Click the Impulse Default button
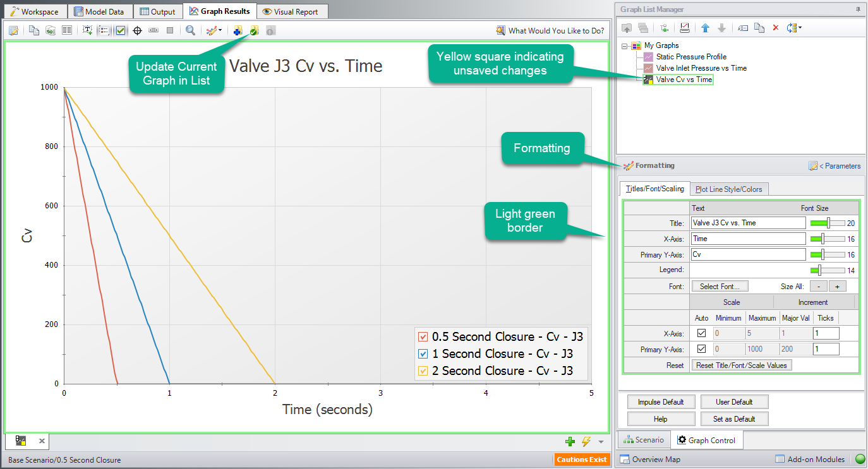Screen dimensions: 868x469 (660, 401)
